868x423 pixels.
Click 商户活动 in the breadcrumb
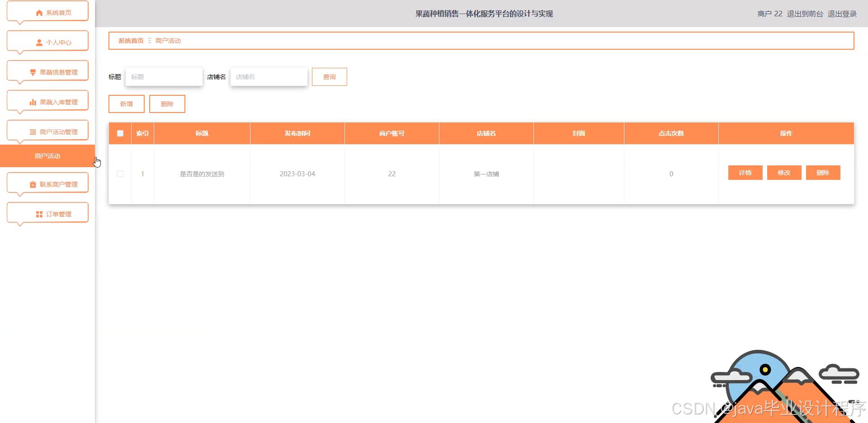[168, 41]
